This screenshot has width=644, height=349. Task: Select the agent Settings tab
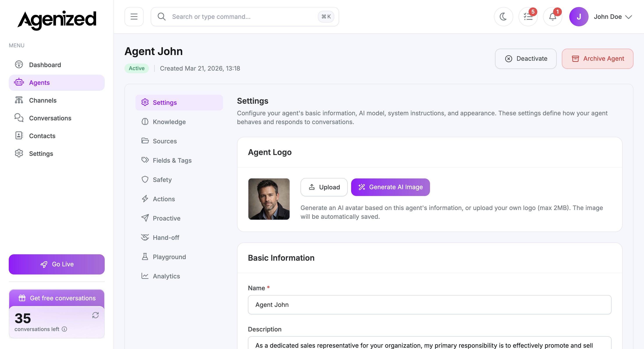(x=179, y=103)
